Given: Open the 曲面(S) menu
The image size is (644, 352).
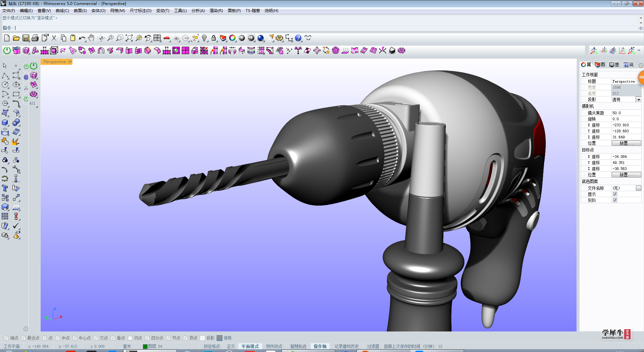Looking at the screenshot, I should [x=80, y=11].
